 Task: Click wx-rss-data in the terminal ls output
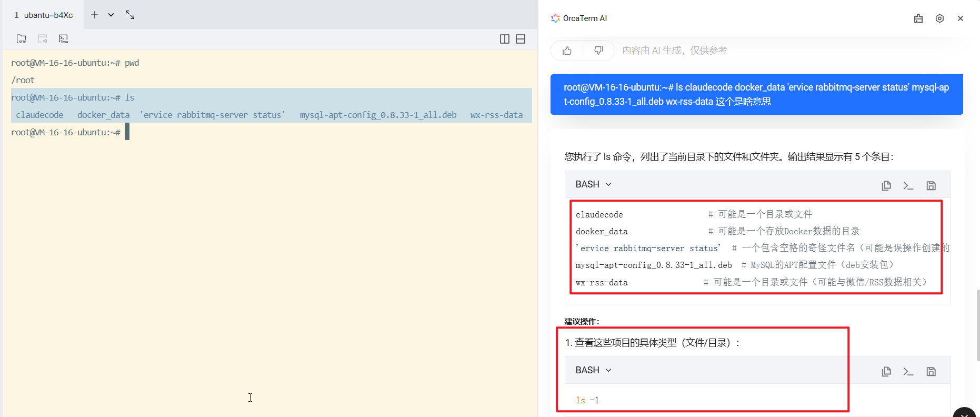point(496,115)
